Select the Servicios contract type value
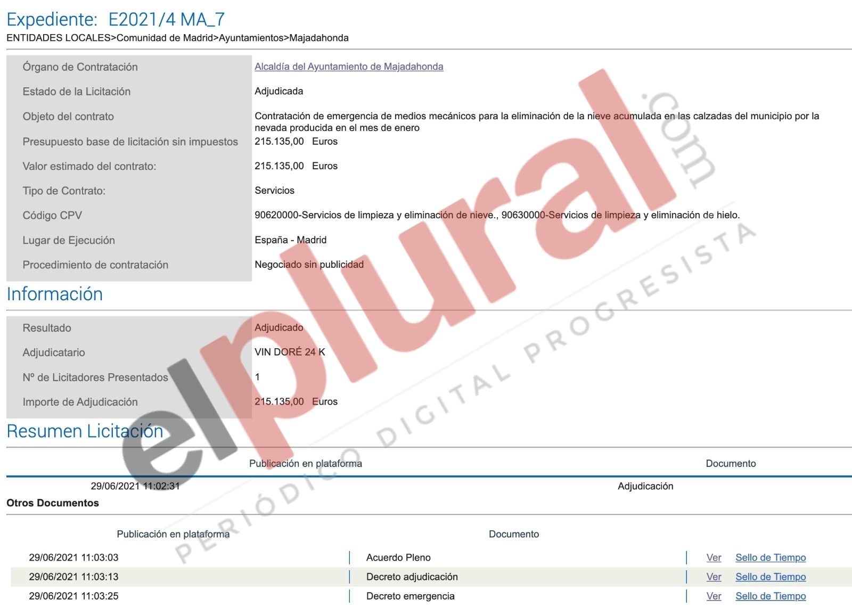The height and width of the screenshot is (616, 852). [274, 191]
